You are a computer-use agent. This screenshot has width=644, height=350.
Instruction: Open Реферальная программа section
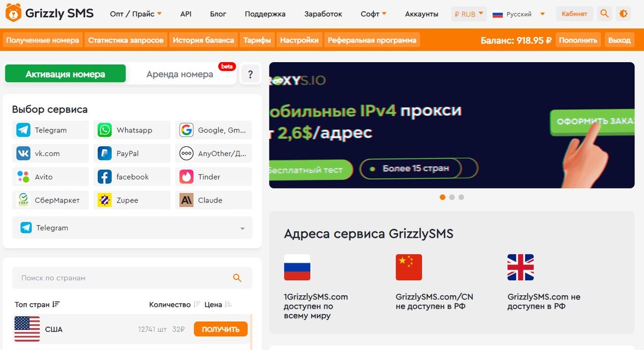(372, 40)
